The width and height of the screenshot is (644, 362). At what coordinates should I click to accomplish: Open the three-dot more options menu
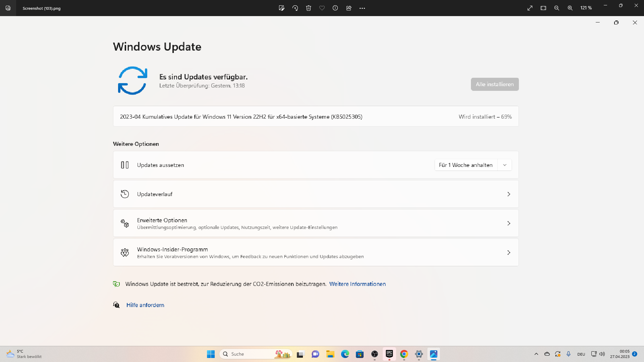pyautogui.click(x=362, y=8)
